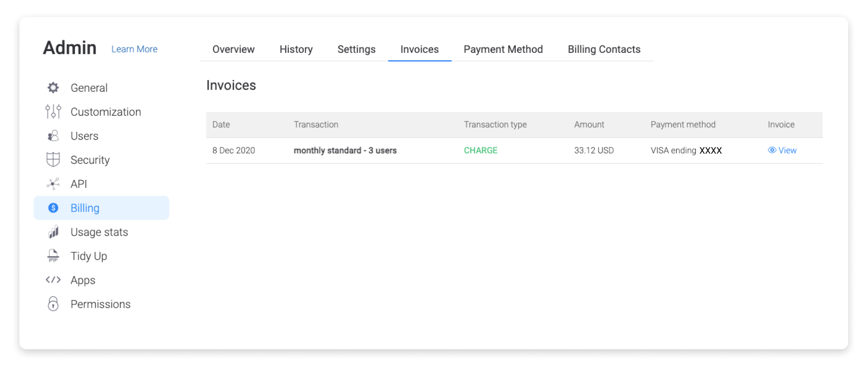Image resolution: width=868 pixels, height=366 pixels.
Task: Click the Billing dollar coin icon
Action: (x=53, y=208)
